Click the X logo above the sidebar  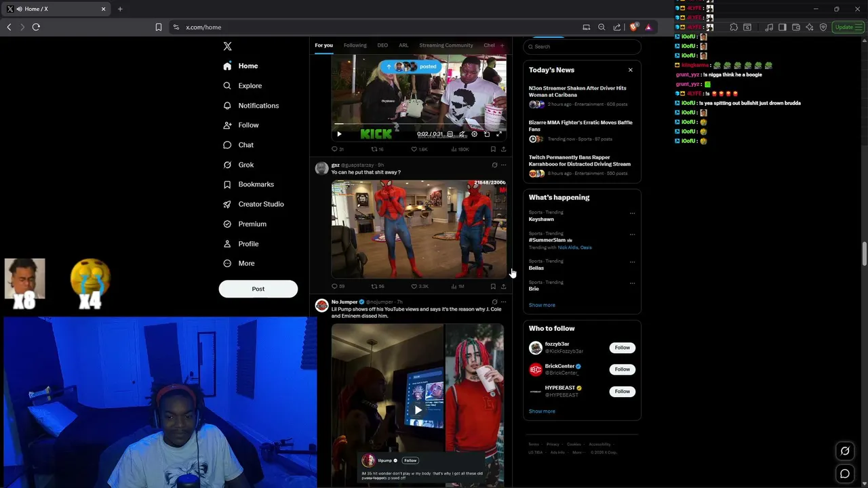(x=228, y=46)
